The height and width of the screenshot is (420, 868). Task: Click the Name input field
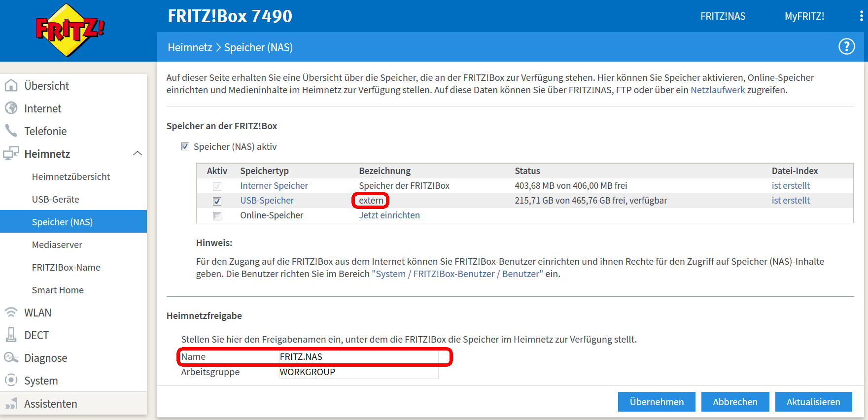coord(358,357)
